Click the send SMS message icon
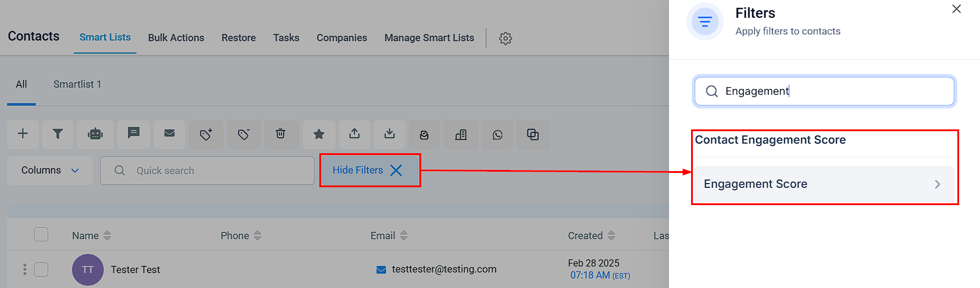 click(133, 134)
